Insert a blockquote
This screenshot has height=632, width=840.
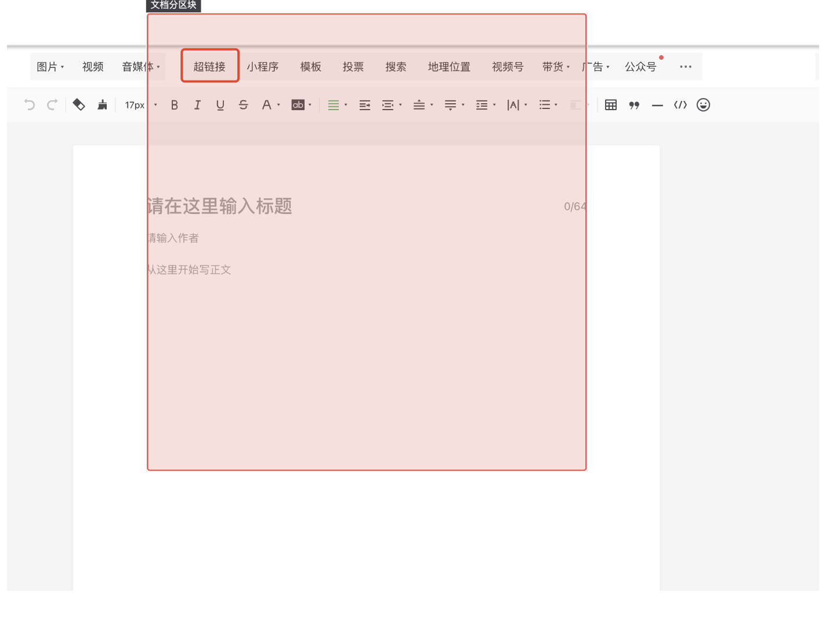[634, 105]
